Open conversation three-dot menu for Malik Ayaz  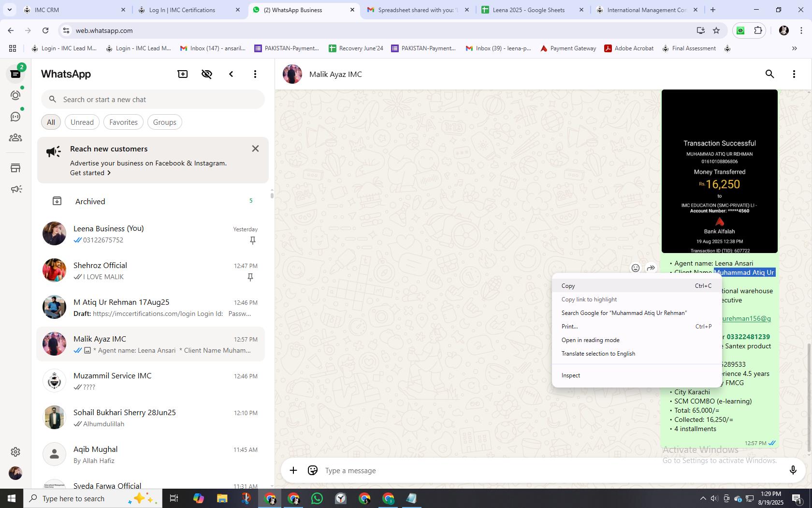tap(794, 74)
